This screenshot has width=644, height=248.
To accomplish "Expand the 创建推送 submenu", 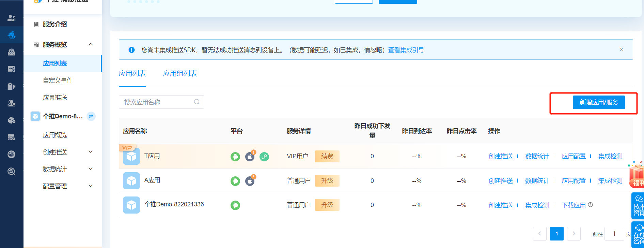I will (x=91, y=152).
